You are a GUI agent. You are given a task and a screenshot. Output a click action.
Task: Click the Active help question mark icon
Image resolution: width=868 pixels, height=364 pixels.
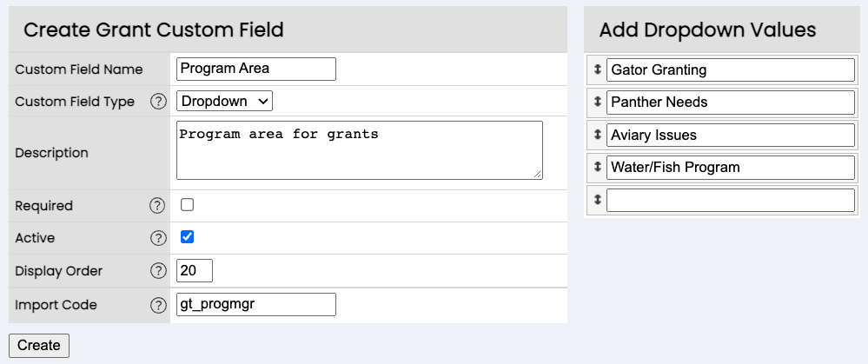tap(158, 238)
